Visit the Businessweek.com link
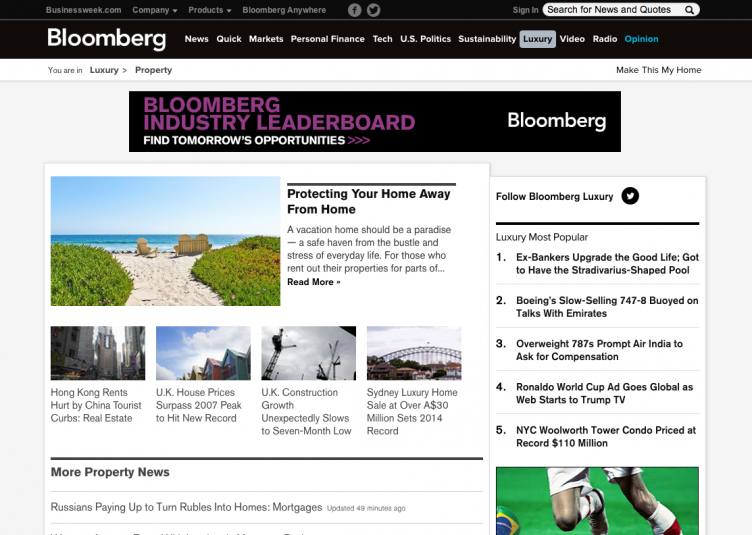Screen dimensions: 752x535 coord(83,10)
